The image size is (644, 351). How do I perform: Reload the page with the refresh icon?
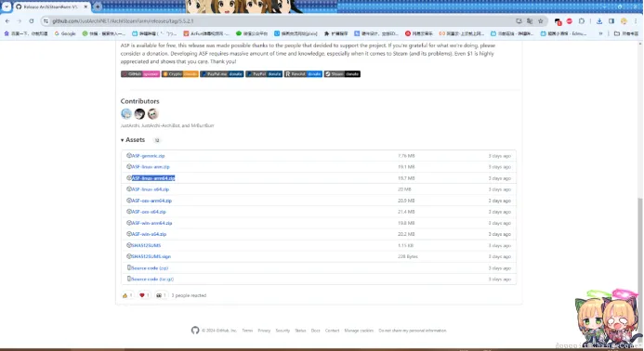pos(32,21)
